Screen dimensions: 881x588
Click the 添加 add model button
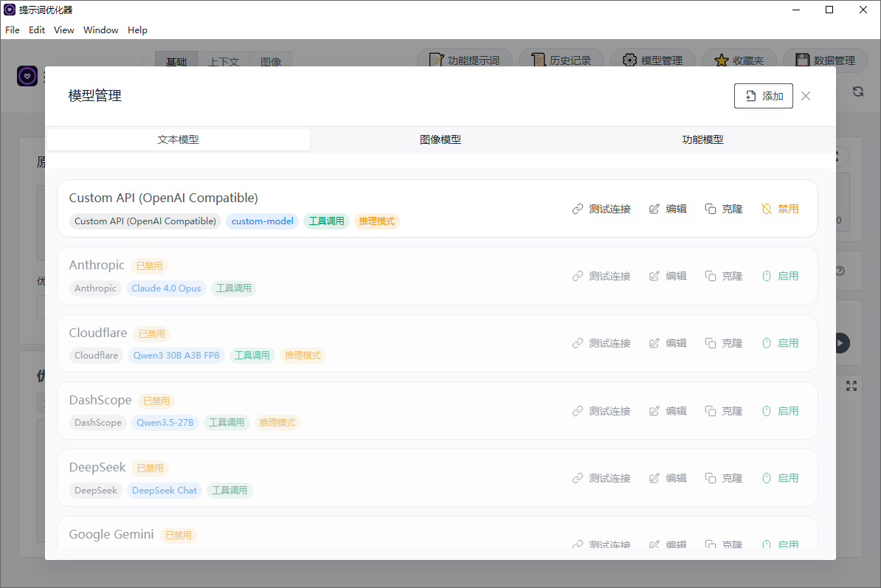pos(763,95)
